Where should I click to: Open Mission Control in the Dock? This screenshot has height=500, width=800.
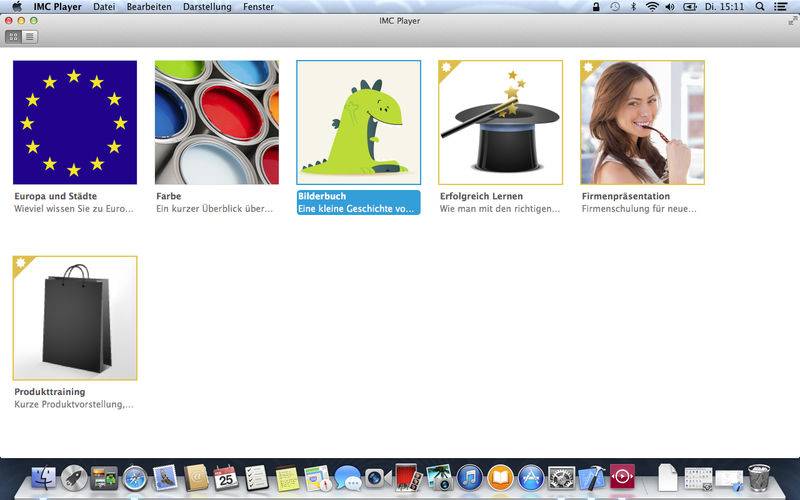[x=104, y=478]
